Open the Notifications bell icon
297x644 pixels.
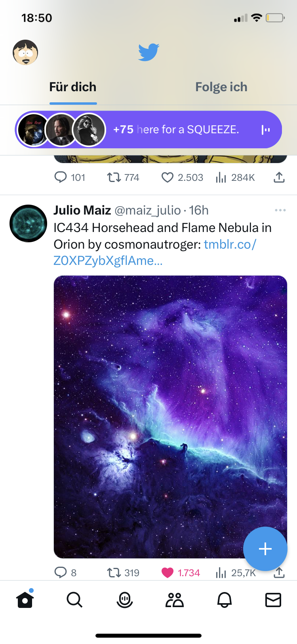click(x=225, y=600)
